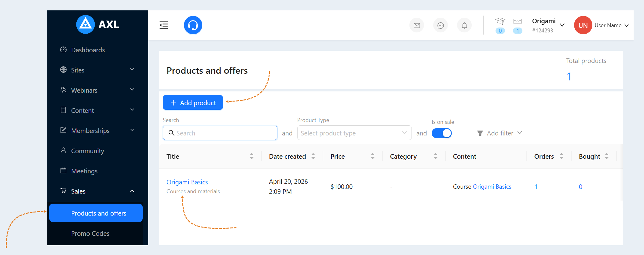This screenshot has width=644, height=255.
Task: Click the Dashboards gauge icon
Action: tap(63, 50)
